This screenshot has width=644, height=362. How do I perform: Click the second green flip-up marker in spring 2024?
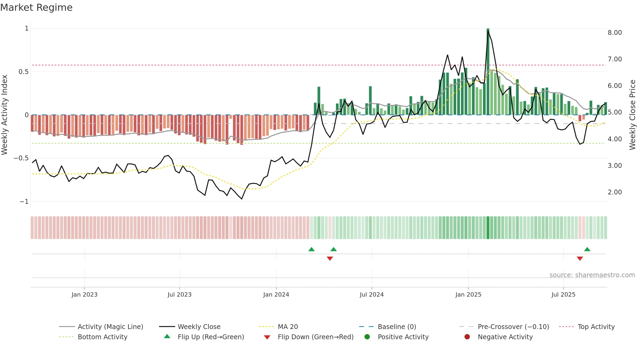pyautogui.click(x=334, y=249)
